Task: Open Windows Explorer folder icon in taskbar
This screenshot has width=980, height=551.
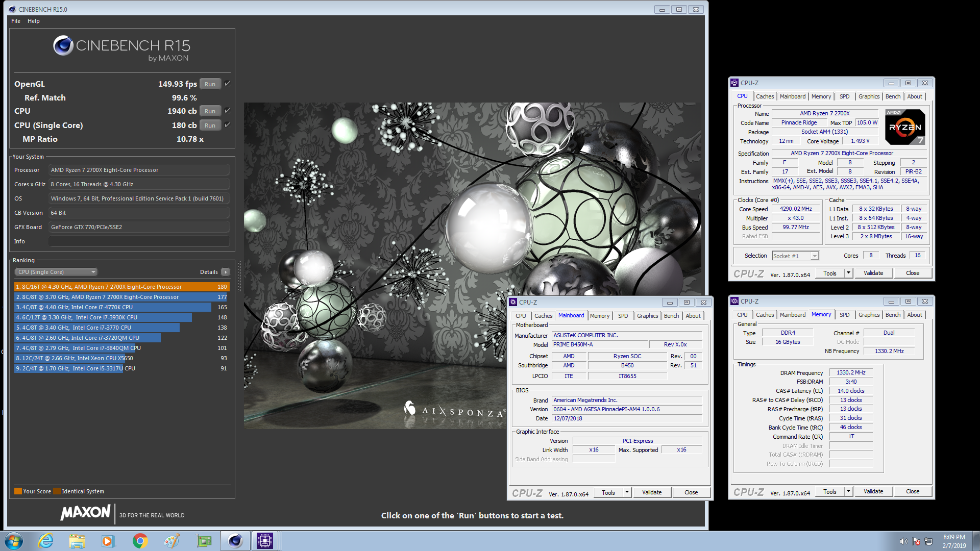Action: click(77, 541)
